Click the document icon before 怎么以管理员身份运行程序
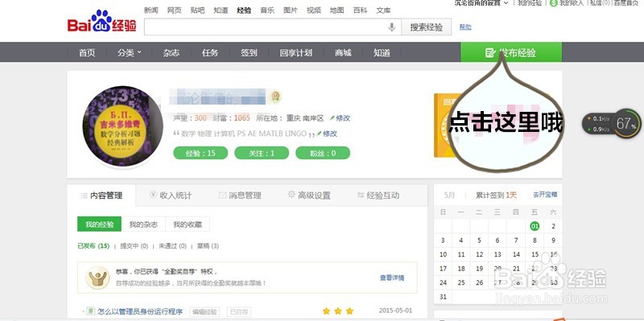Image resolution: width=644 pixels, height=321 pixels. [x=92, y=311]
